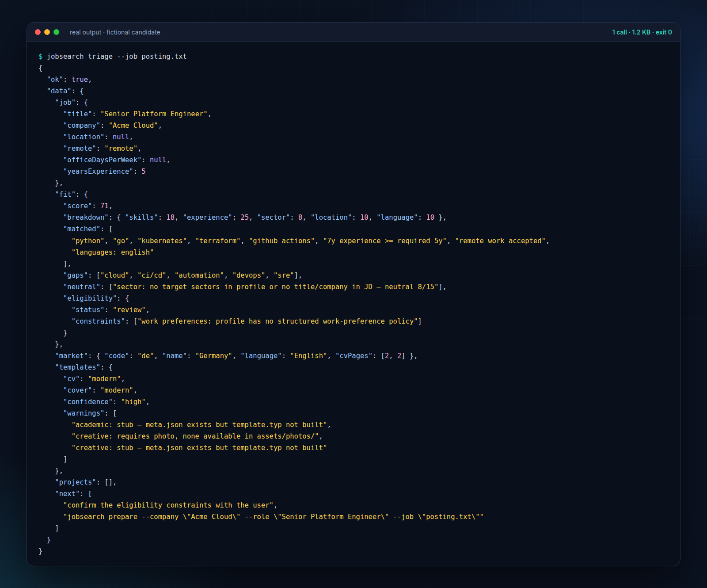Screen dimensions: 707x588
Task: Click the matched skill "terraform"
Action: pyautogui.click(x=218, y=241)
